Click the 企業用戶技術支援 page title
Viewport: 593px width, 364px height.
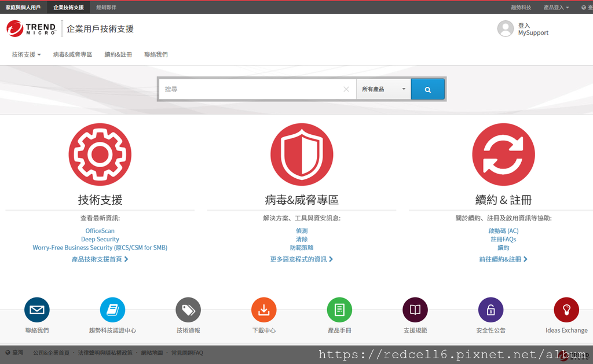click(100, 29)
